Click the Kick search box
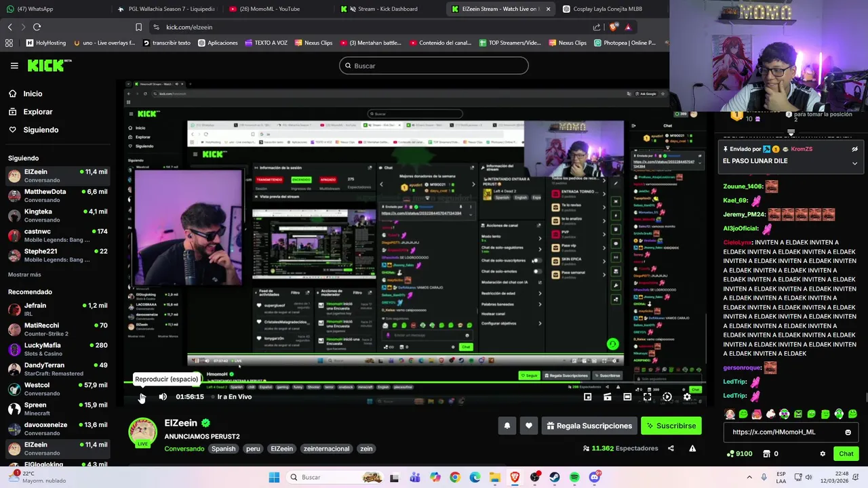This screenshot has width=868, height=488. coord(434,66)
